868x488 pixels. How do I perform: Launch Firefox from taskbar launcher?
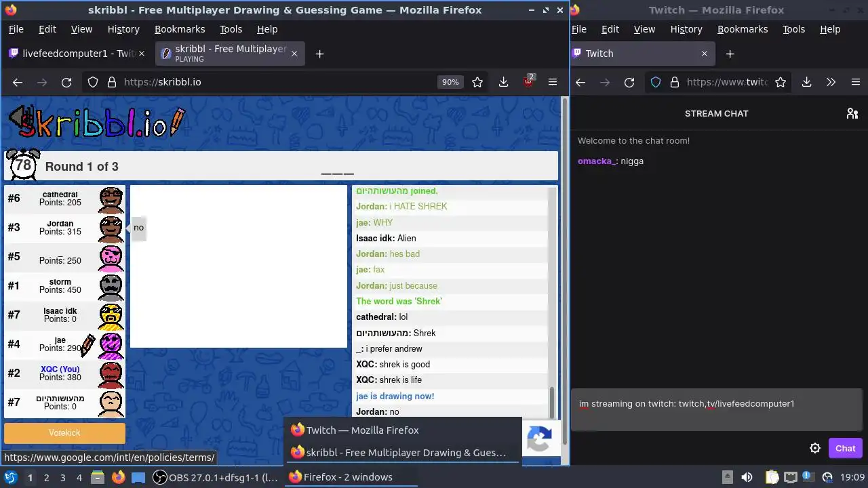point(118,477)
